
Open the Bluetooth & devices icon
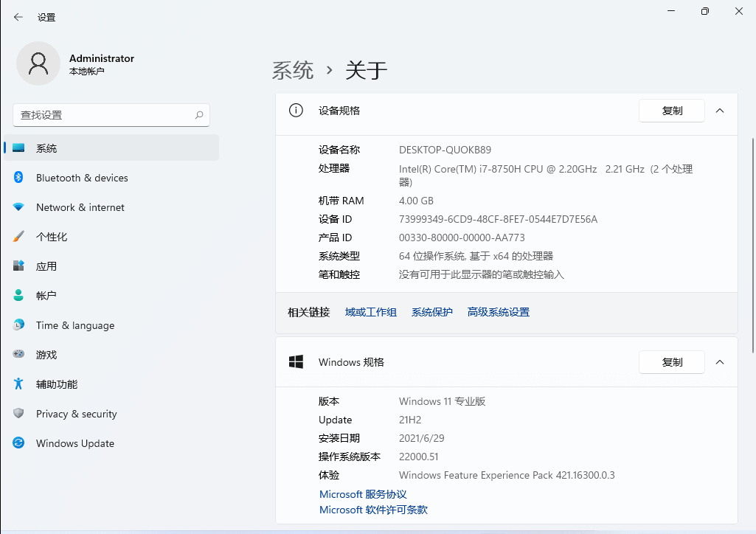18,178
